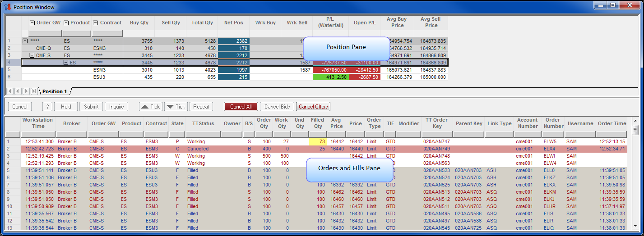
Task: Click the Open P/L cell -28412.50
Action: point(365,70)
